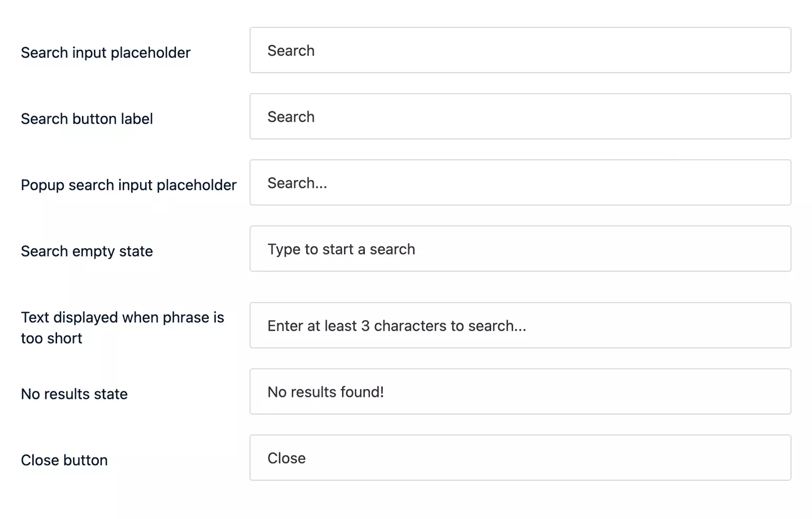Click the Close button text field
The image size is (812, 519).
tap(520, 458)
